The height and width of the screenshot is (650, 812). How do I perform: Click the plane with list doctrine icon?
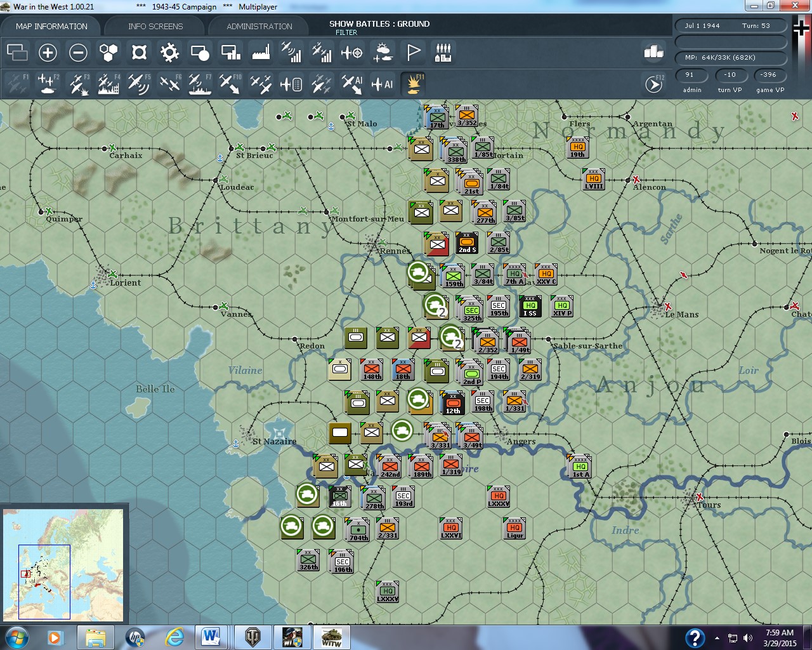click(291, 84)
